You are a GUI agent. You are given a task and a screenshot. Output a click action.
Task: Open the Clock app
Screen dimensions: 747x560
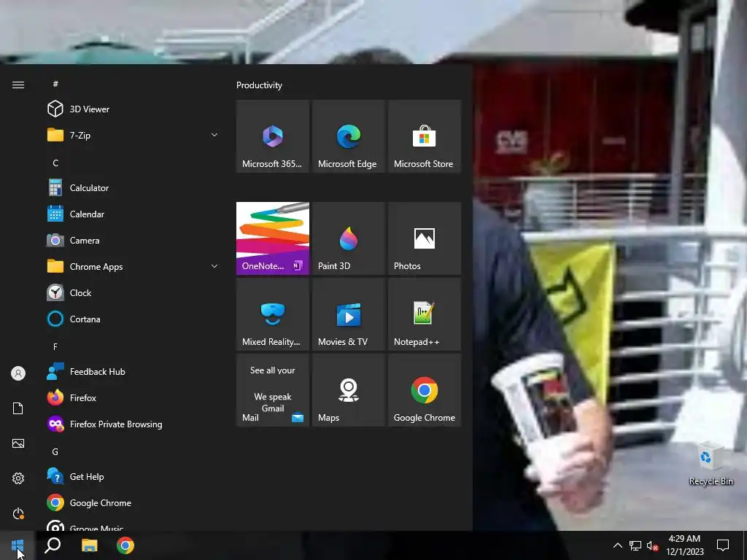pyautogui.click(x=133, y=292)
